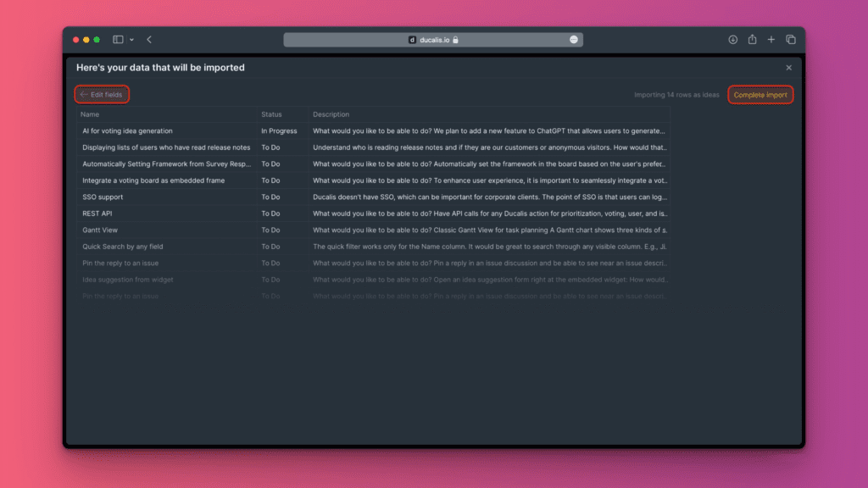This screenshot has width=868, height=488.
Task: Close the import dialog with X icon
Action: (x=788, y=68)
